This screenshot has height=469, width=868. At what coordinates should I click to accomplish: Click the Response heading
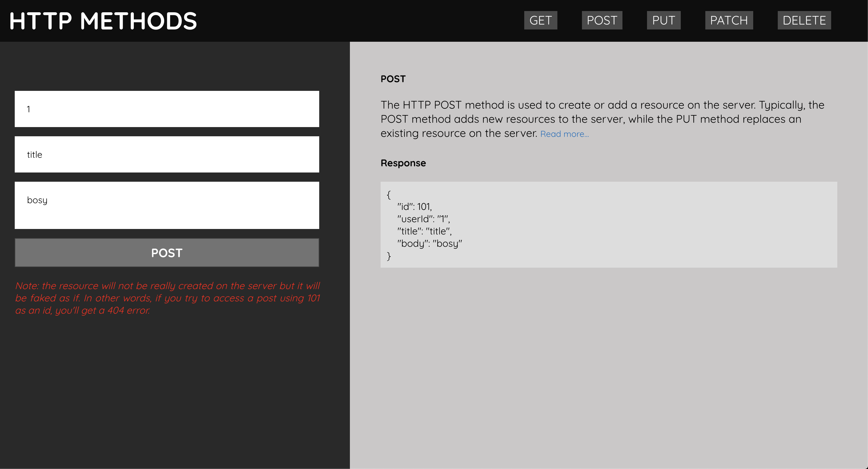point(403,163)
